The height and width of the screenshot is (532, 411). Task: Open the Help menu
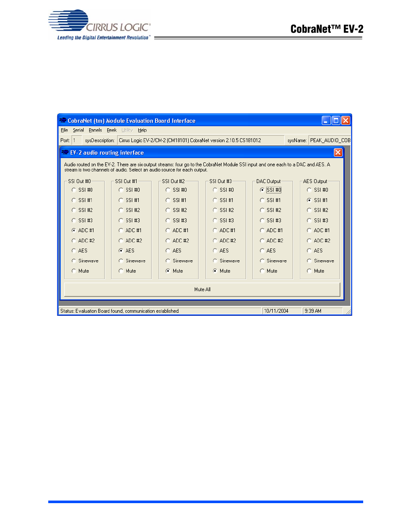point(142,130)
